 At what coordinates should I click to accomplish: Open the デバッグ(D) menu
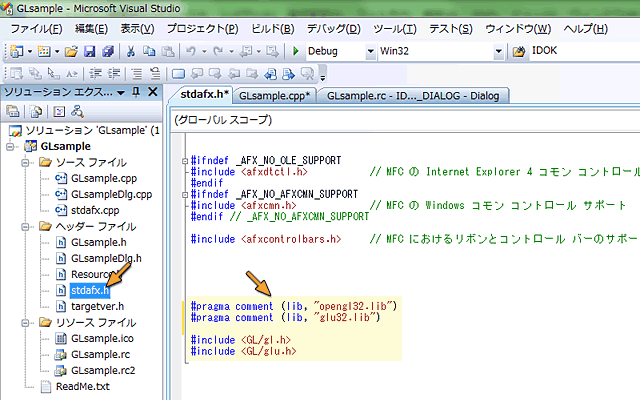(333, 29)
